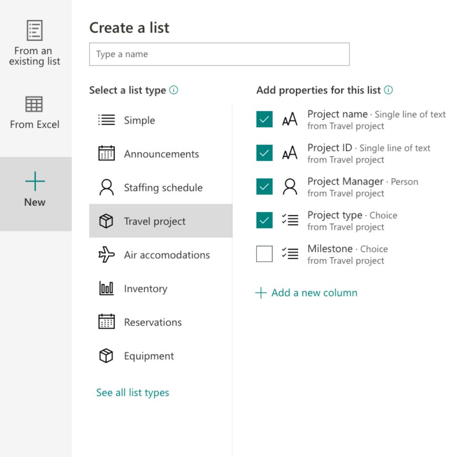Open info icon beside Select a list type
The height and width of the screenshot is (457, 476).
173,90
